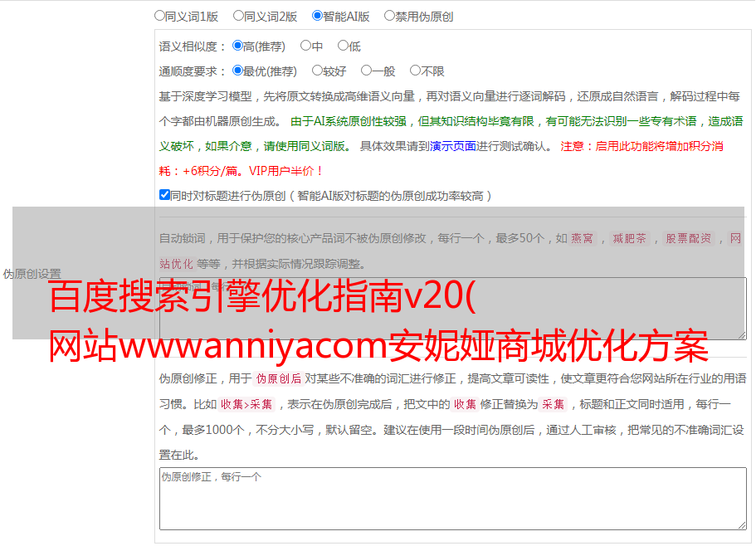Click the 伪原创修正 textarea resize handle

coord(742,526)
